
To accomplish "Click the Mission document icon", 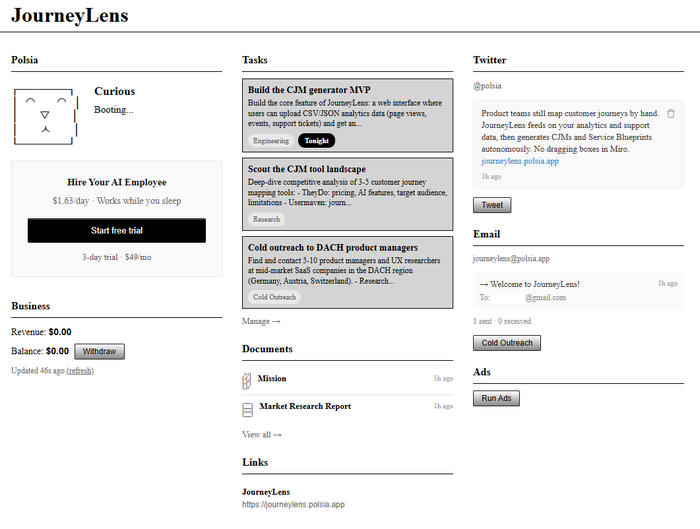I will tap(246, 381).
